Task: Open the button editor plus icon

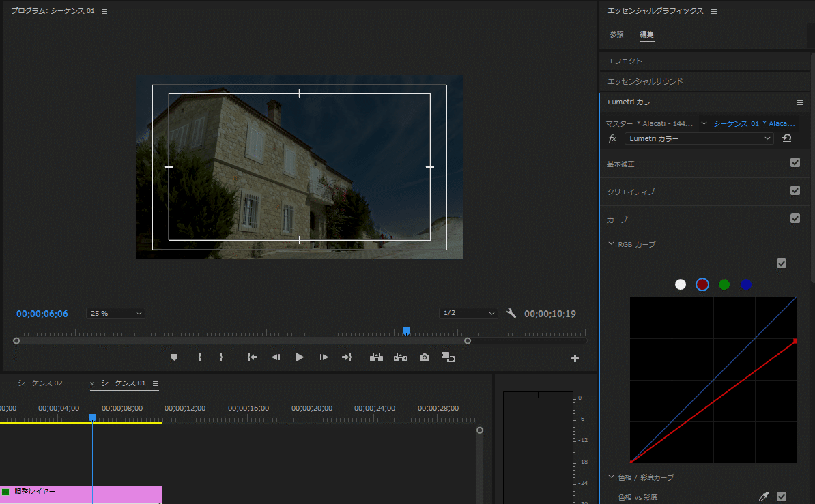Action: (x=575, y=359)
